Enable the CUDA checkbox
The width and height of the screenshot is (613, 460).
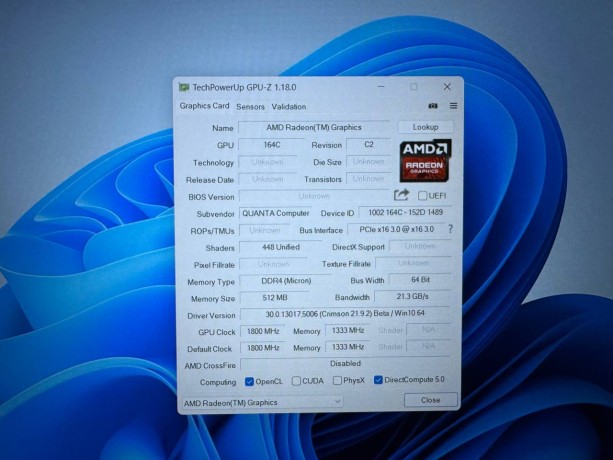tap(297, 381)
